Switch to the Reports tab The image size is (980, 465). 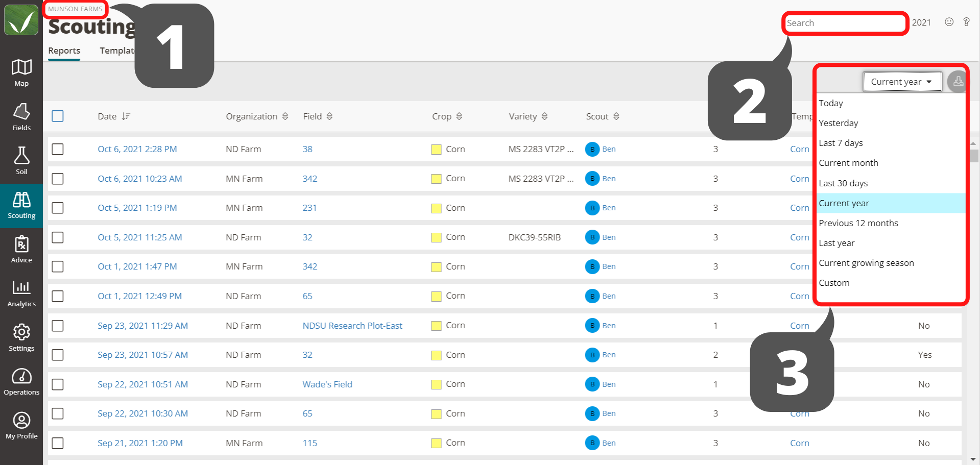[64, 51]
